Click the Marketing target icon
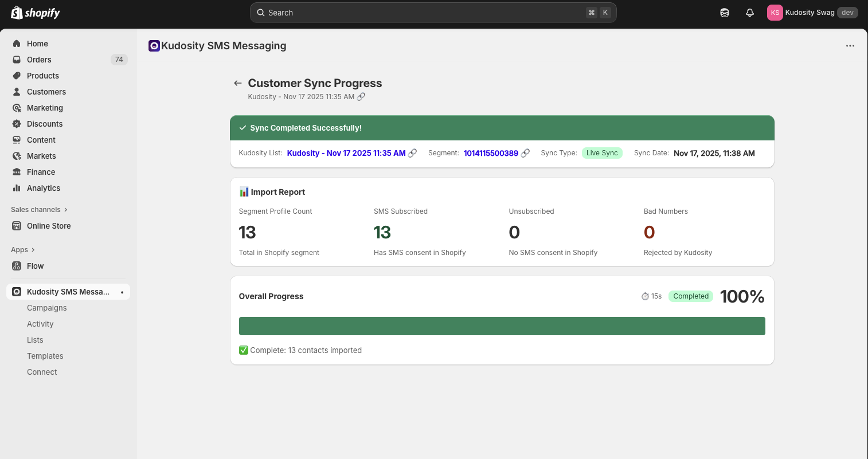 (17, 108)
